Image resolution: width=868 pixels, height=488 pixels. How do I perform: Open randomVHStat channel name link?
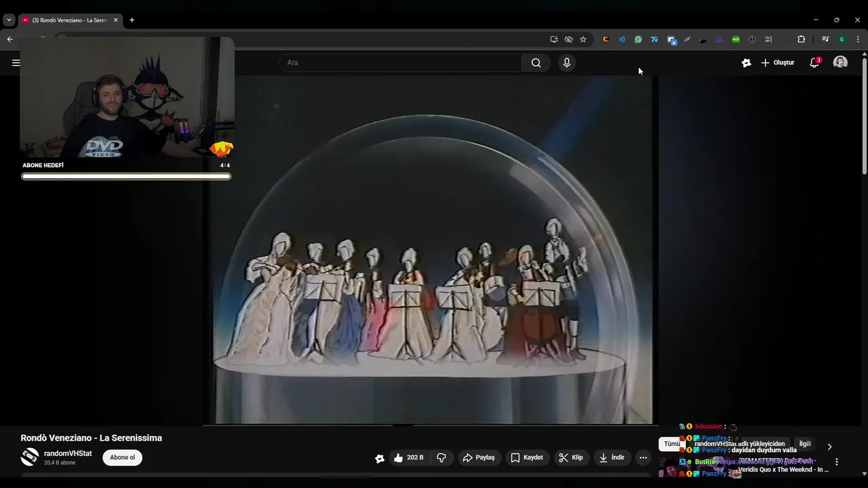[68, 453]
